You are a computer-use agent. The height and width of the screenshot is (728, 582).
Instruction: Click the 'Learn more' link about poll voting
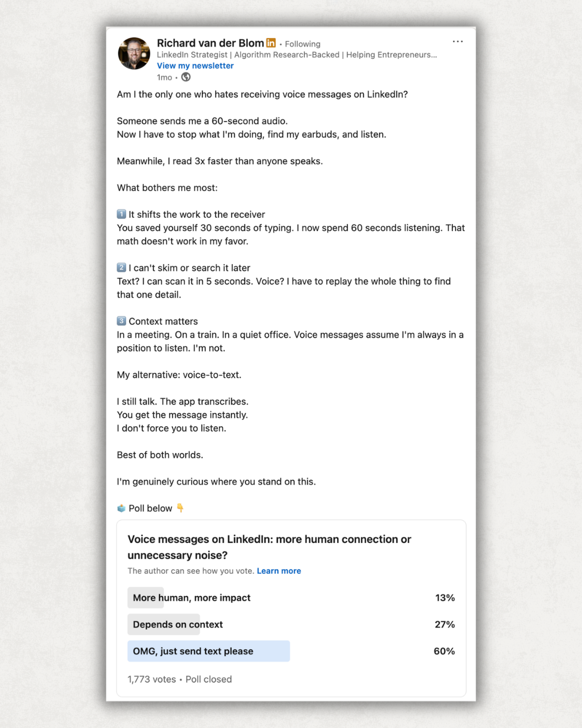click(x=279, y=571)
